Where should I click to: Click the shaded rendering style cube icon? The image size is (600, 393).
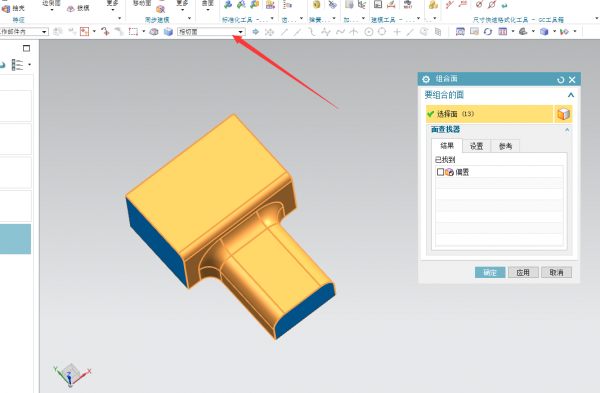pos(544,32)
